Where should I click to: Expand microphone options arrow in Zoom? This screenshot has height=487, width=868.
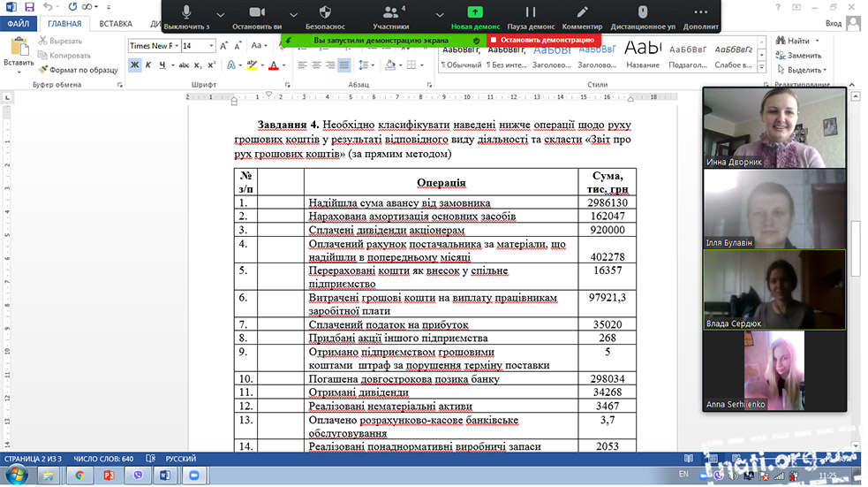pos(221,14)
